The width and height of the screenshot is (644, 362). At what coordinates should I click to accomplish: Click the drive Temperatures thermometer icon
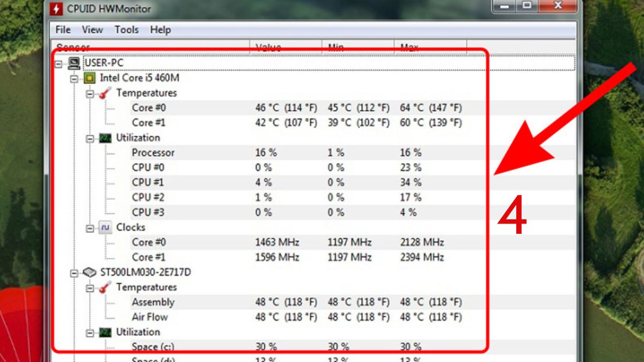[x=105, y=288]
